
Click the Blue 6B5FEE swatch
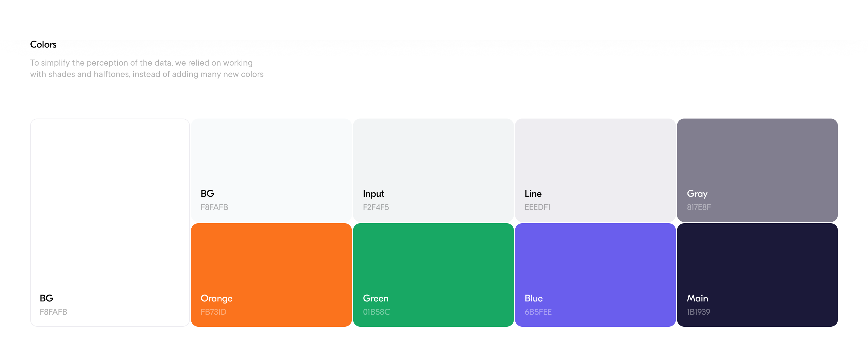[x=595, y=262]
